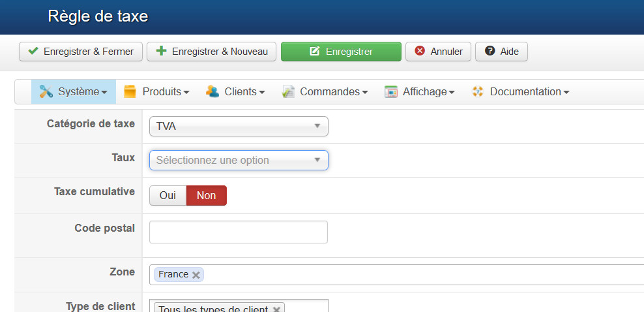Viewport: 644px width, 312px height.
Task: Click the Produits box icon
Action: tap(130, 91)
